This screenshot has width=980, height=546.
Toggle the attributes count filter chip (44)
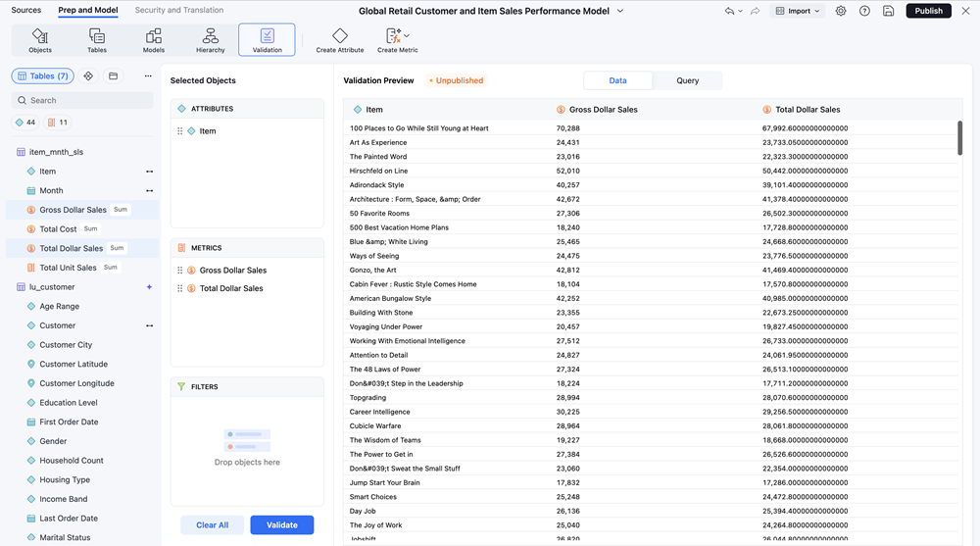(25, 123)
